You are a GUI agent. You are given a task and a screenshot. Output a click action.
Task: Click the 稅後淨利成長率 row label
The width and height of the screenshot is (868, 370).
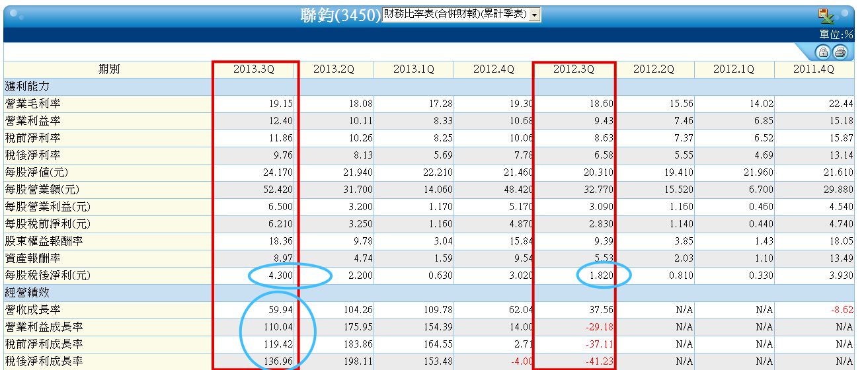44,361
